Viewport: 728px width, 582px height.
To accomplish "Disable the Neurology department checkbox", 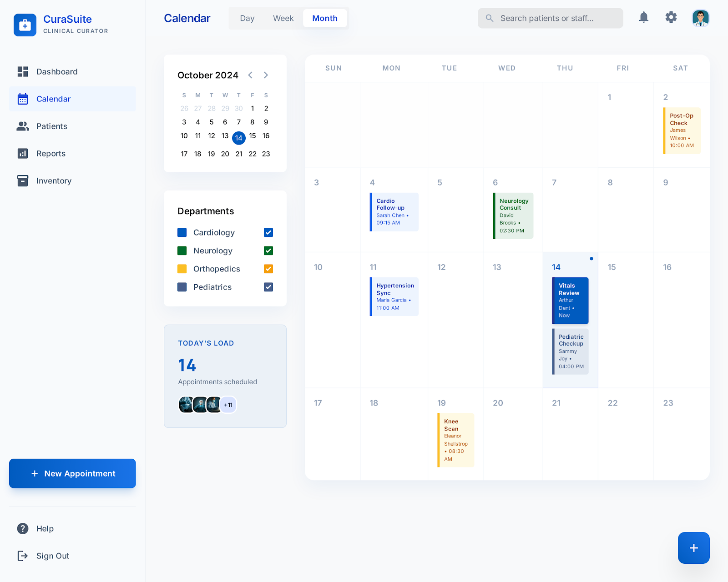I will [x=268, y=251].
